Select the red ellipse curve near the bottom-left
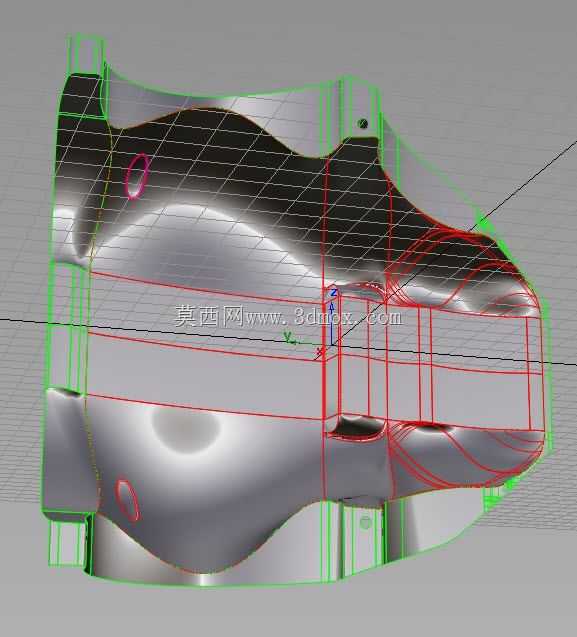 coord(128,500)
